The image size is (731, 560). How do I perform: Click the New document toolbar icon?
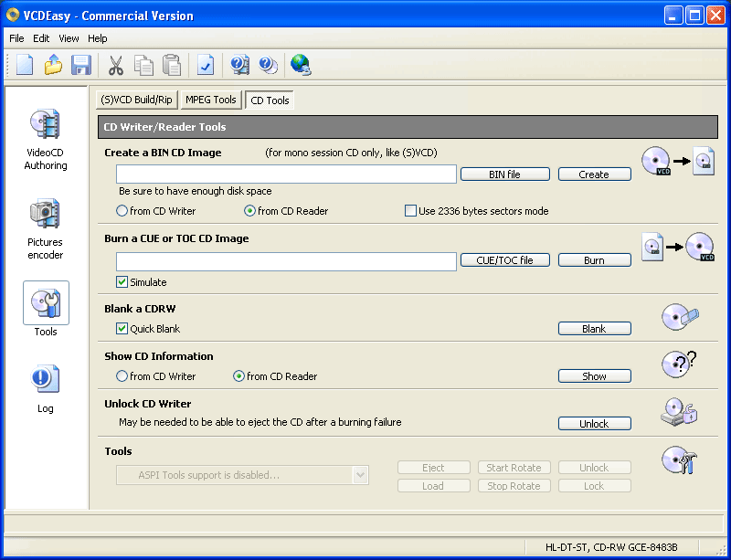(x=25, y=64)
